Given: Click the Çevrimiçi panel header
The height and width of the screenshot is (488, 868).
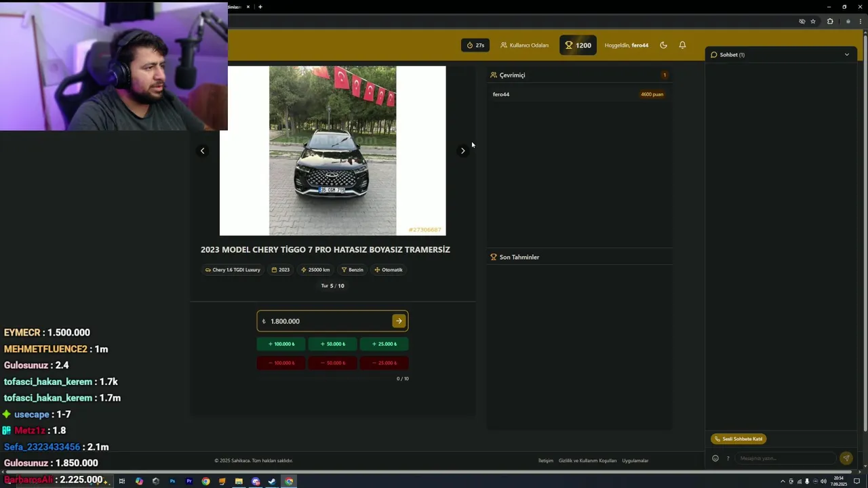Looking at the screenshot, I should (579, 75).
